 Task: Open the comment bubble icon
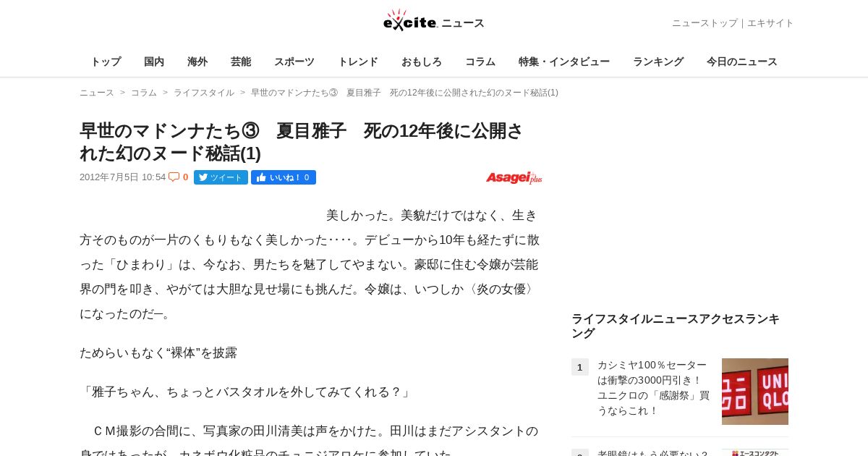pos(174,177)
